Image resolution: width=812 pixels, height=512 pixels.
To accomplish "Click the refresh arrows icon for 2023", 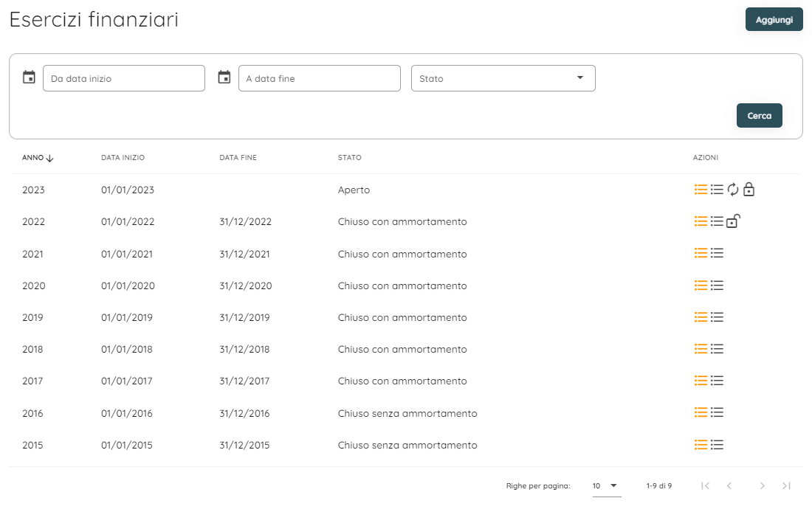I will (732, 190).
